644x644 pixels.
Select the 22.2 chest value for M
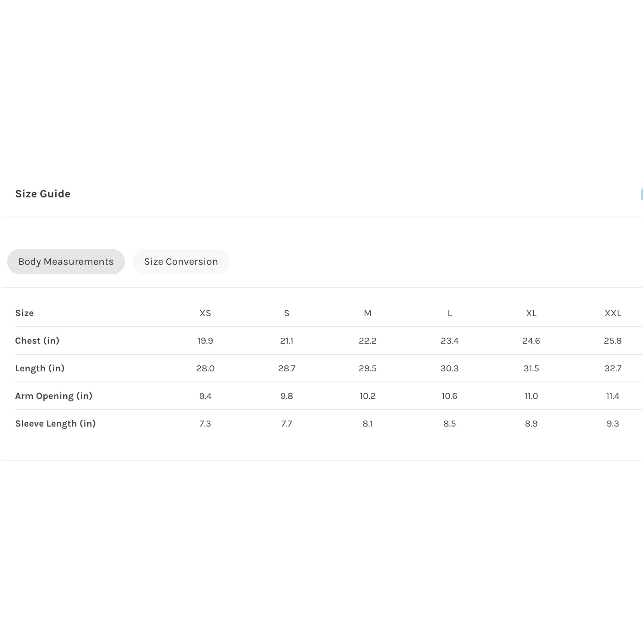pyautogui.click(x=368, y=341)
